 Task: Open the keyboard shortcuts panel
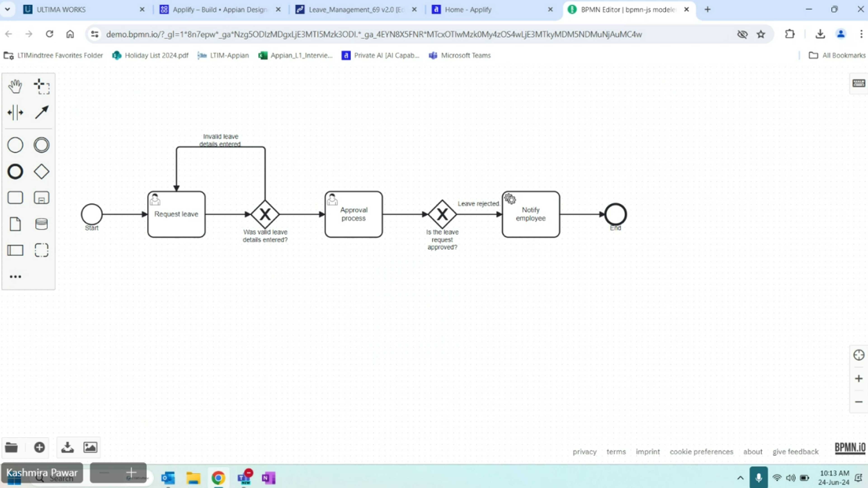[859, 83]
